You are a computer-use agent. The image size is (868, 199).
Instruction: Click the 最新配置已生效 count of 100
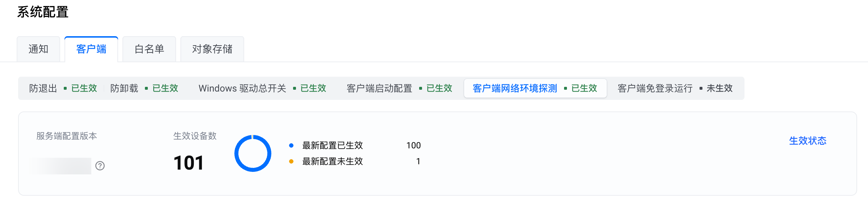(x=413, y=145)
